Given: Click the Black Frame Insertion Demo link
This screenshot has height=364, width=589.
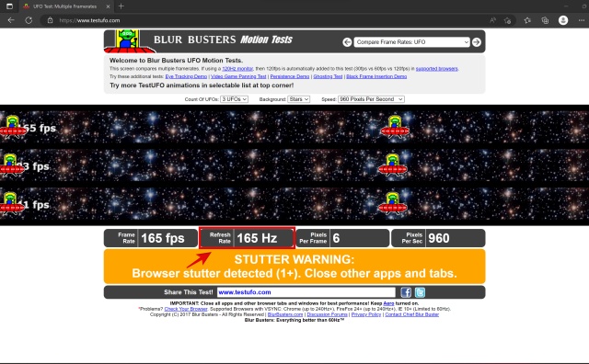Looking at the screenshot, I should point(376,76).
